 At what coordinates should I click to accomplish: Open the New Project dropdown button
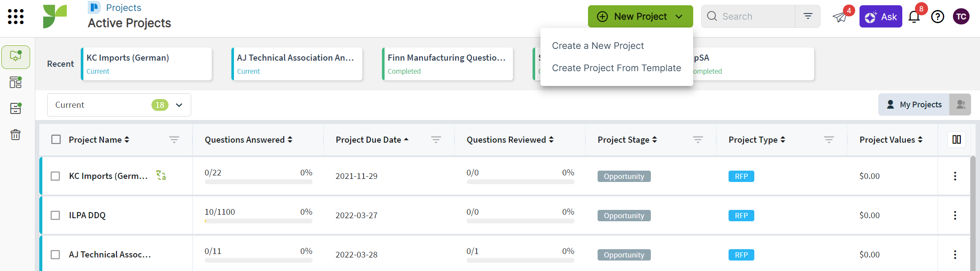pyautogui.click(x=640, y=17)
